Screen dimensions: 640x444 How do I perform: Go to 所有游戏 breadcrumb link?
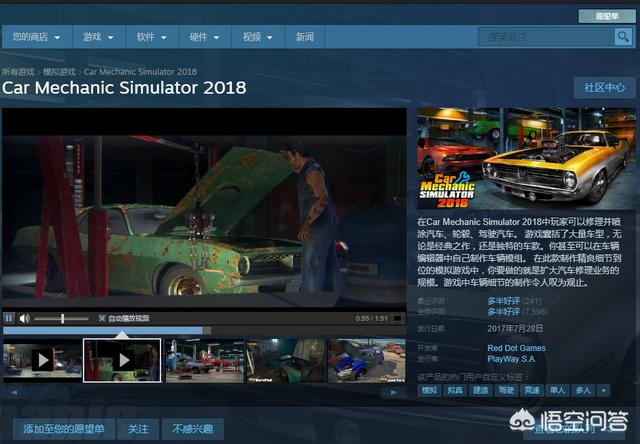pyautogui.click(x=18, y=72)
